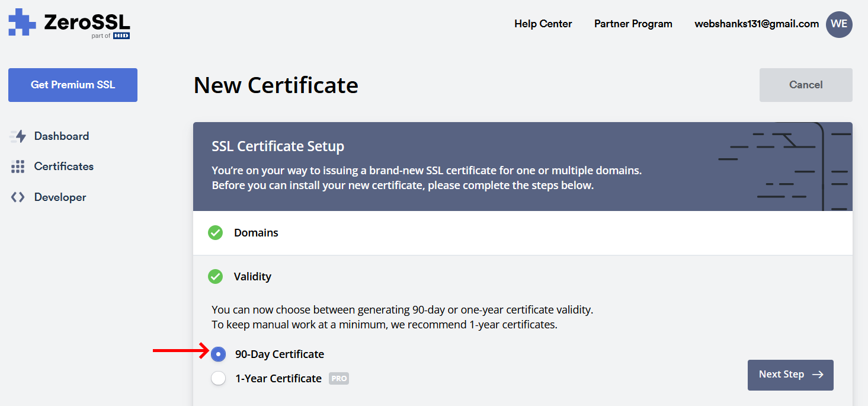868x406 pixels.
Task: Click the Certificates grid icon
Action: (18, 167)
